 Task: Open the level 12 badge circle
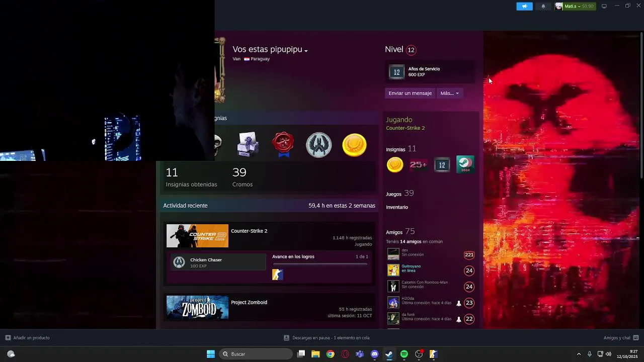(x=411, y=50)
